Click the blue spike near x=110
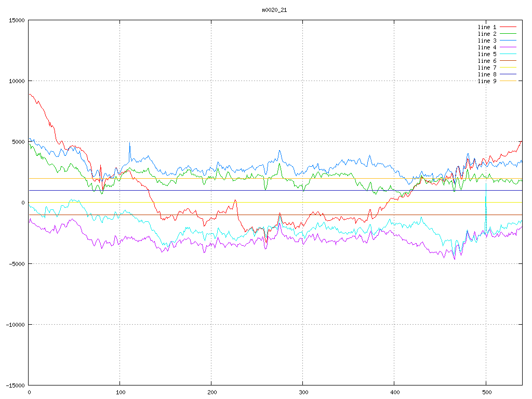Viewport: 532px width, 399px height. tap(129, 144)
